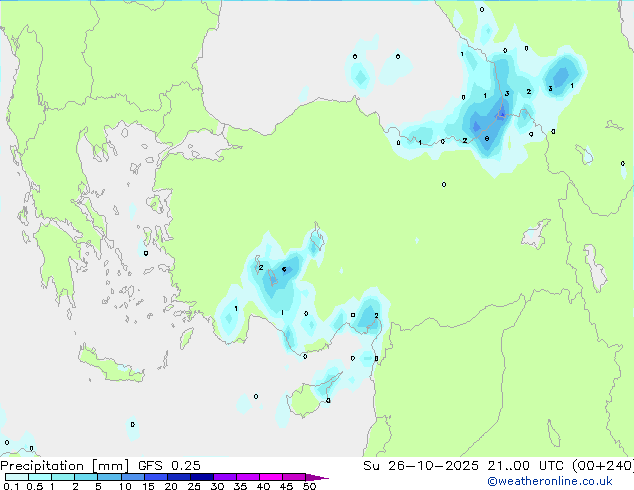
Task: Click the "40" legend scale label
Action: [263, 486]
